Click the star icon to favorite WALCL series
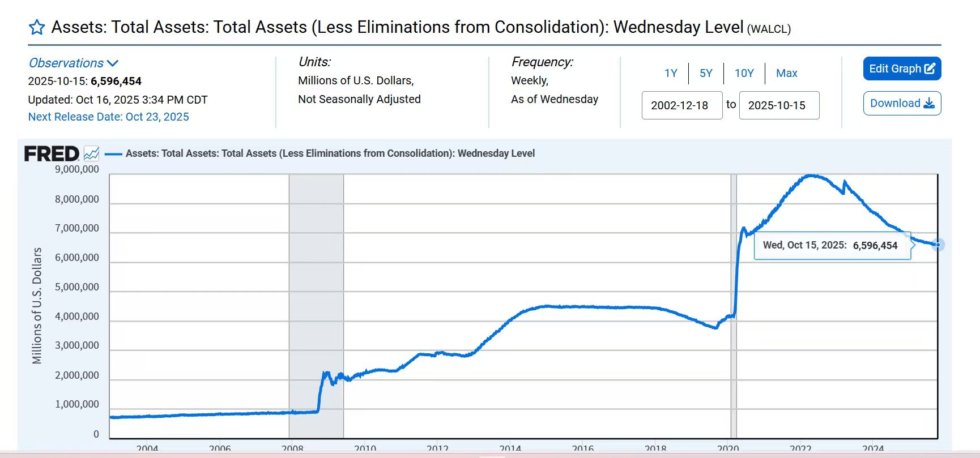Viewport: 980px width, 458px height. tap(37, 27)
